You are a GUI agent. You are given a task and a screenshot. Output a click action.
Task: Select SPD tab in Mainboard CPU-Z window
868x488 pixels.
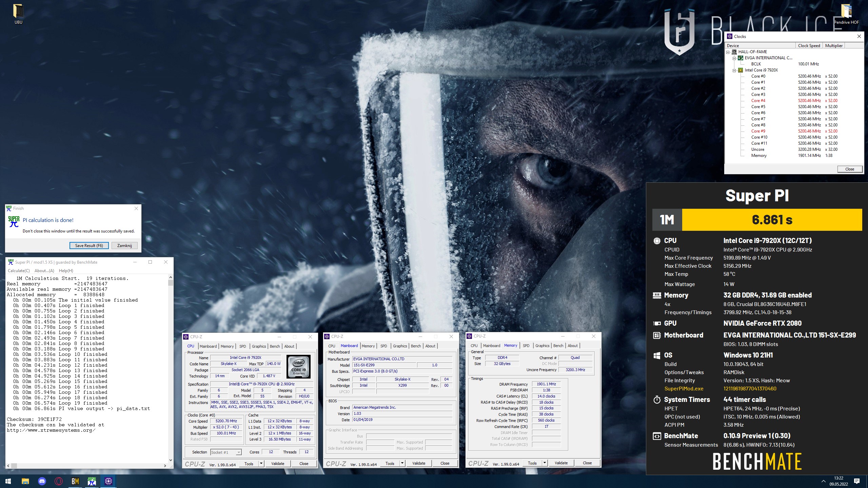(x=384, y=346)
